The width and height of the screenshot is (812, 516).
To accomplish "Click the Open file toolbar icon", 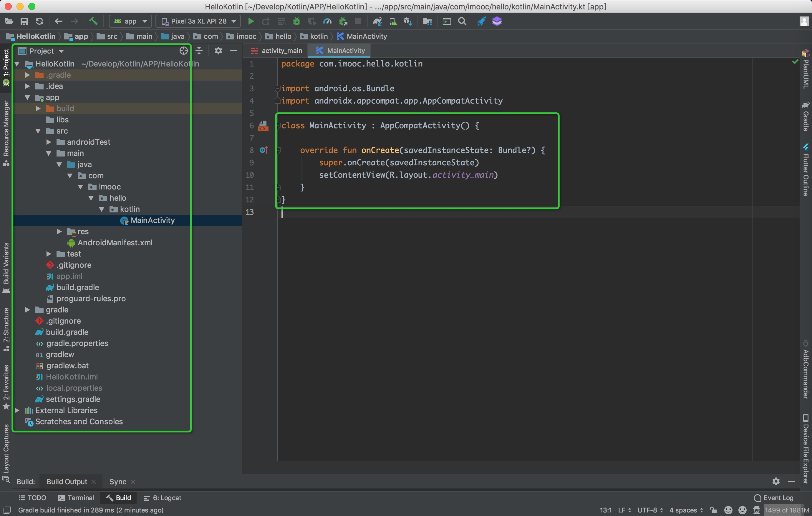I will [x=9, y=21].
